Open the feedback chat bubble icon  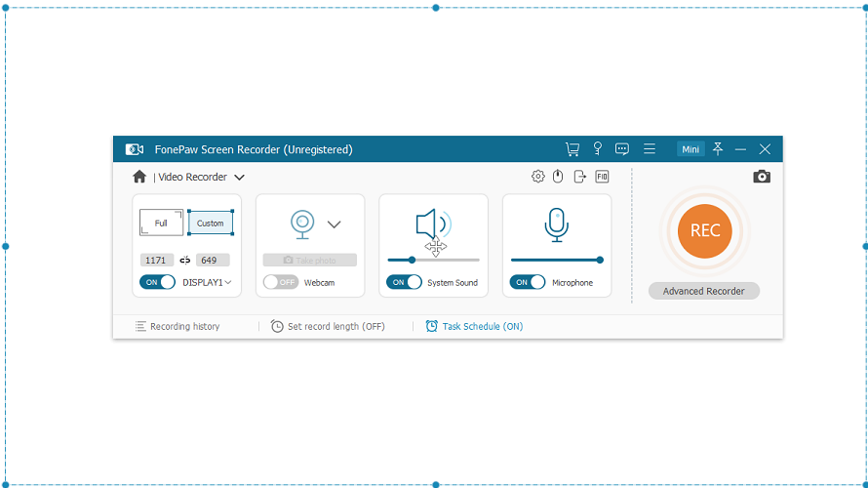click(x=621, y=149)
